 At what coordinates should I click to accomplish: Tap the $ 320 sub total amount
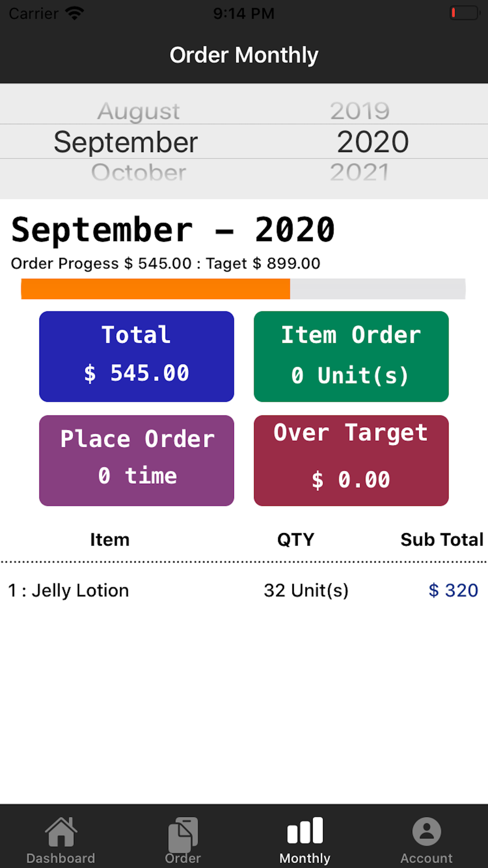453,590
